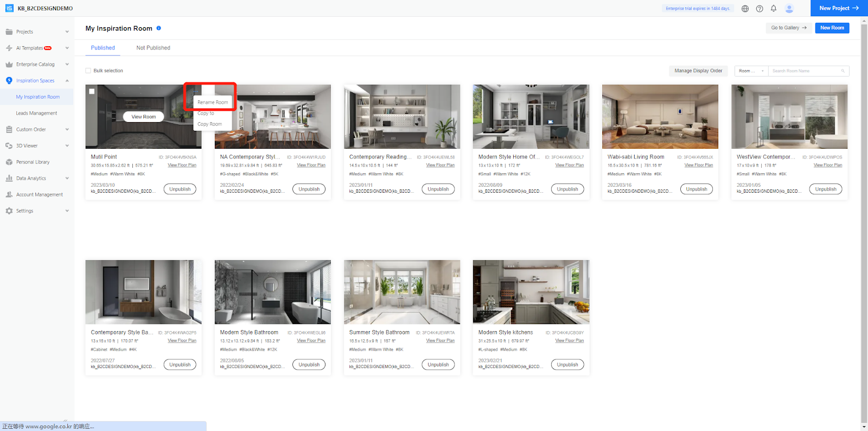Expand the AI Templates chevron

point(67,48)
